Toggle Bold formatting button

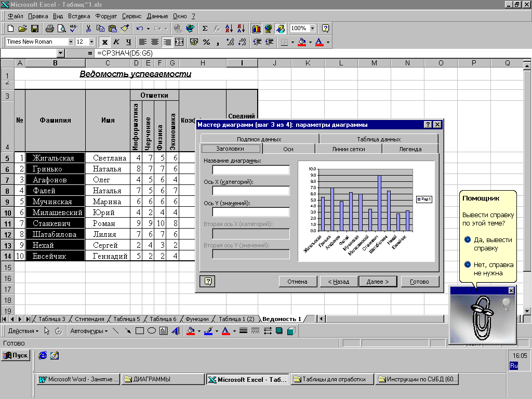(x=105, y=42)
